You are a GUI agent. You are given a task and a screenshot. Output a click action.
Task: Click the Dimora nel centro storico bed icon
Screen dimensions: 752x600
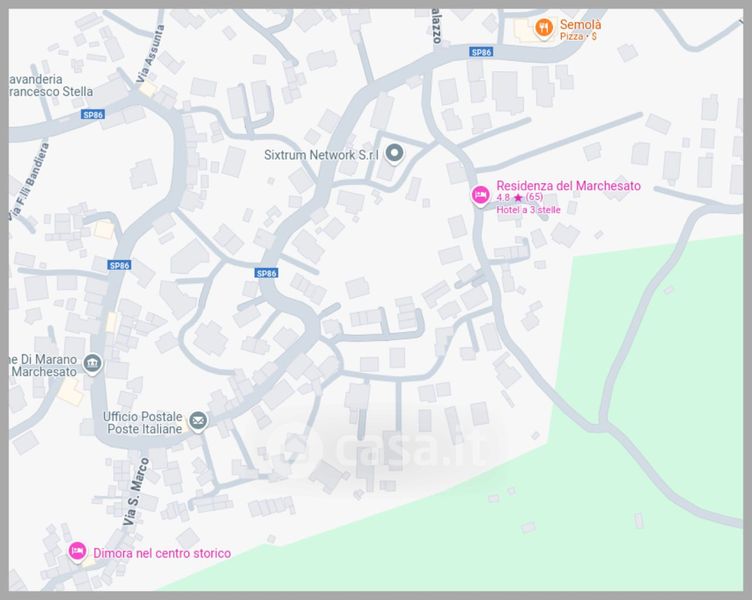77,551
